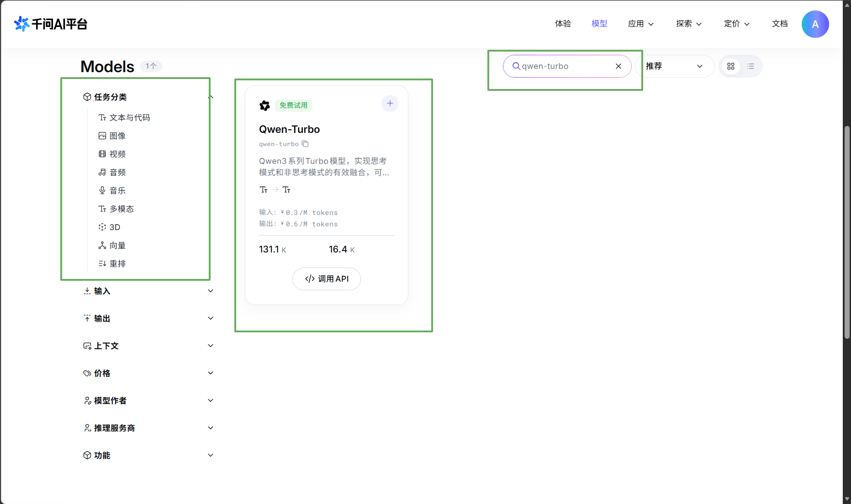Switch to list view layout
The image size is (851, 504).
pyautogui.click(x=751, y=66)
